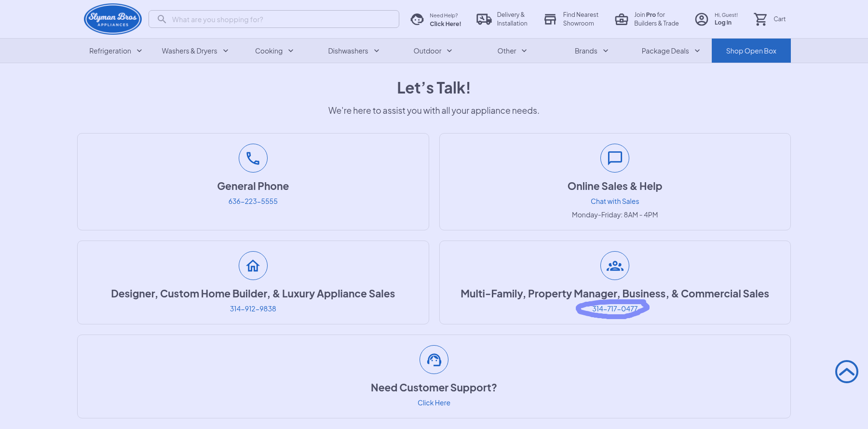Click the General Phone handset icon
This screenshot has height=429, width=868.
tap(253, 158)
